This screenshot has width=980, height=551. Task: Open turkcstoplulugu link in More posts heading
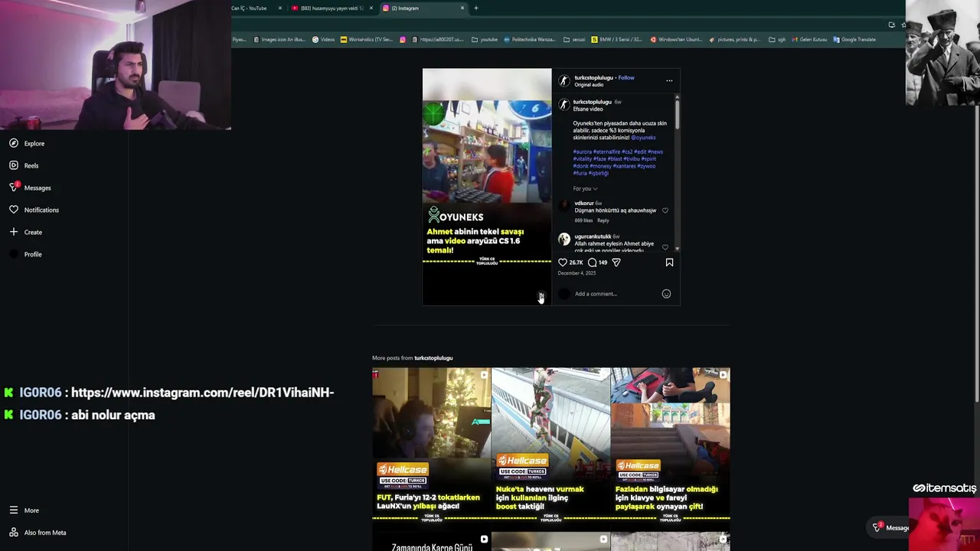click(433, 358)
